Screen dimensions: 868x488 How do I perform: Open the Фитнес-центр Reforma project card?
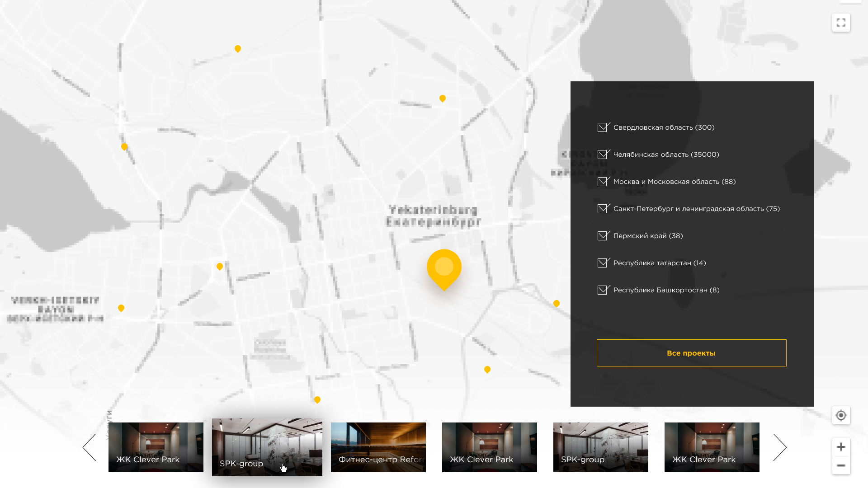(378, 447)
